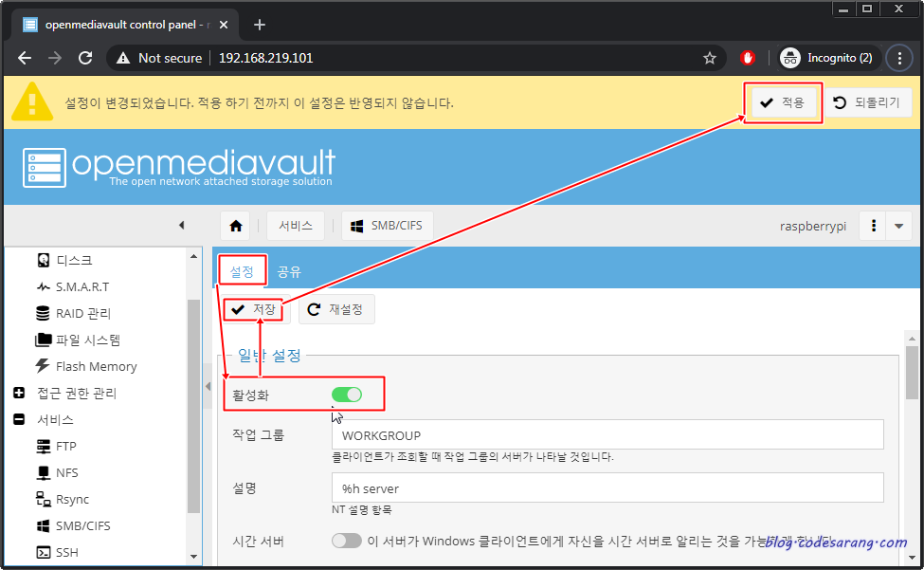This screenshot has height=570, width=924.
Task: Revert changes with the 되돌리기 button
Action: (868, 102)
